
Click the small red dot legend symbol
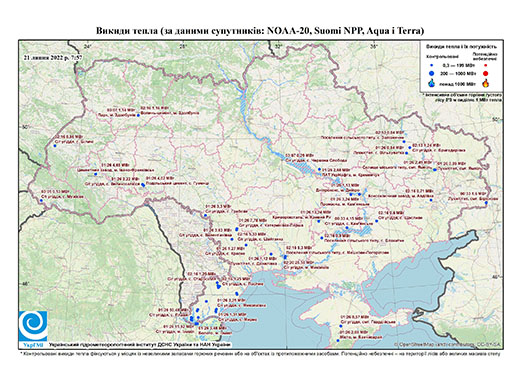tap(486, 65)
